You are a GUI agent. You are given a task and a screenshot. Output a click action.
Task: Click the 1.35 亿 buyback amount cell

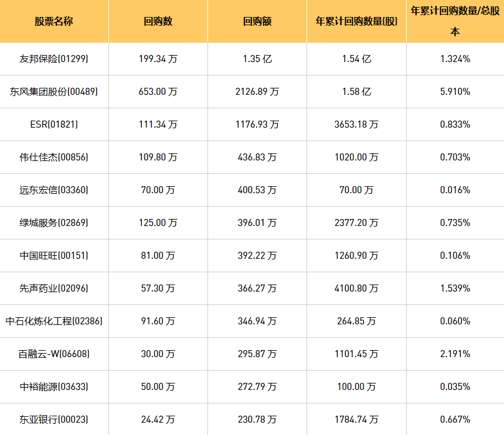tap(257, 59)
